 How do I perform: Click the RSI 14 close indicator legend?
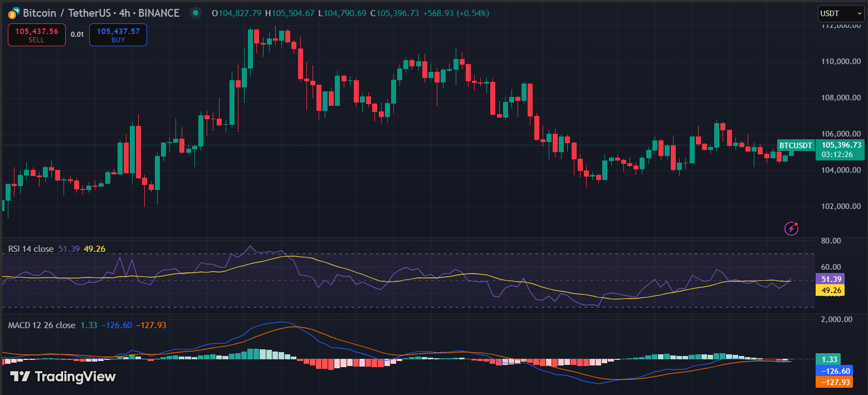point(31,248)
